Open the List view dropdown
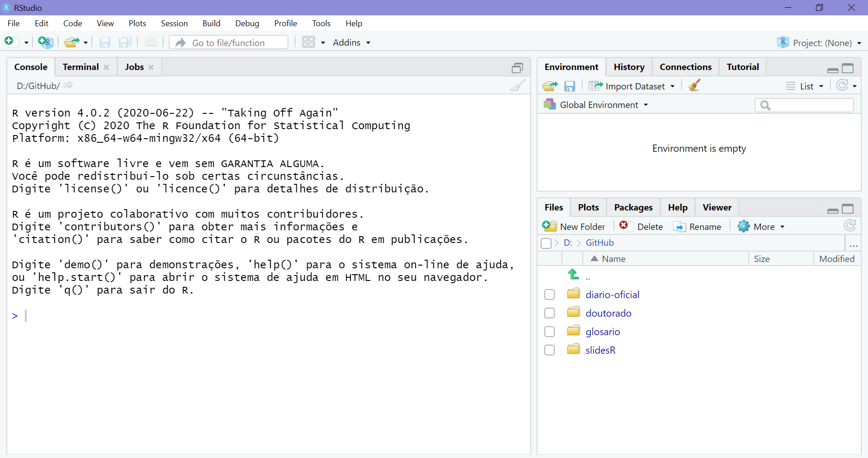 tap(805, 86)
